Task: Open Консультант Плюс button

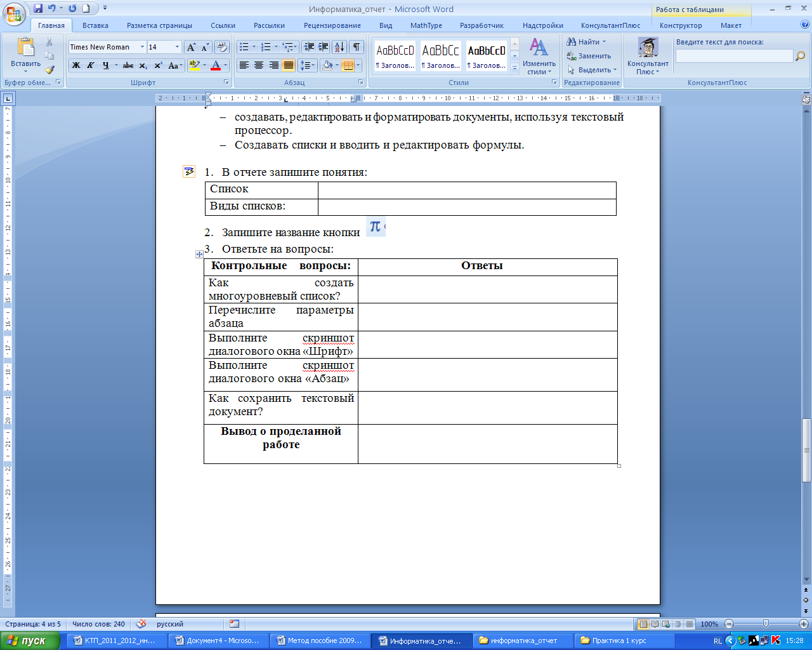Action: click(x=648, y=56)
